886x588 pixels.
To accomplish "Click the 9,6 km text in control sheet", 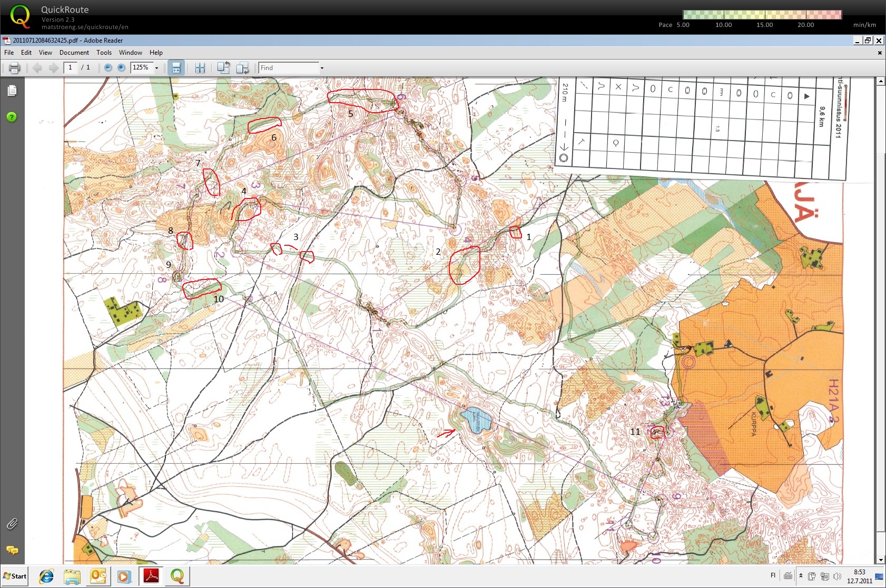I will (822, 116).
